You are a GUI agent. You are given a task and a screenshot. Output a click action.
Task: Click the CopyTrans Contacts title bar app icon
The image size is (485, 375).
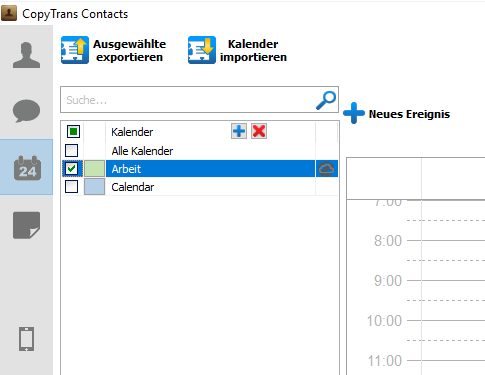9,13
